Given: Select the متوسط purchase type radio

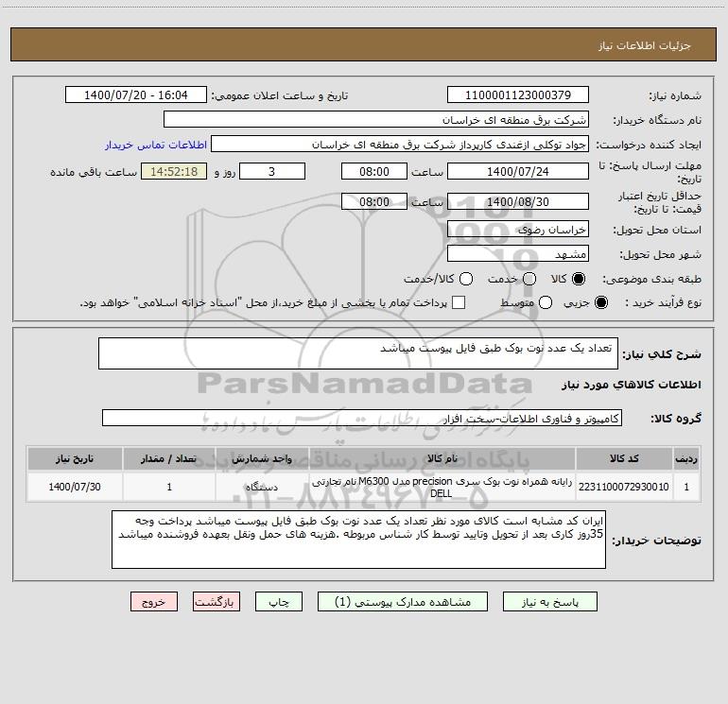Looking at the screenshot, I should [546, 302].
